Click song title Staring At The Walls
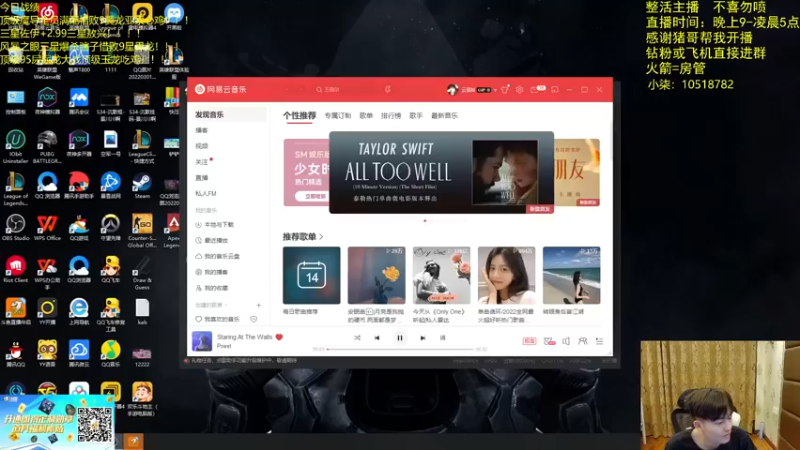 pyautogui.click(x=245, y=337)
